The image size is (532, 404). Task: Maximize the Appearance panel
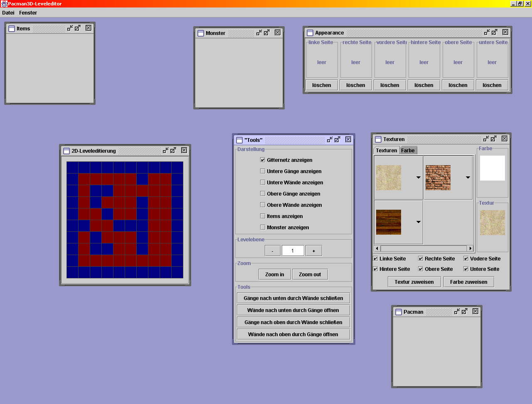[495, 32]
